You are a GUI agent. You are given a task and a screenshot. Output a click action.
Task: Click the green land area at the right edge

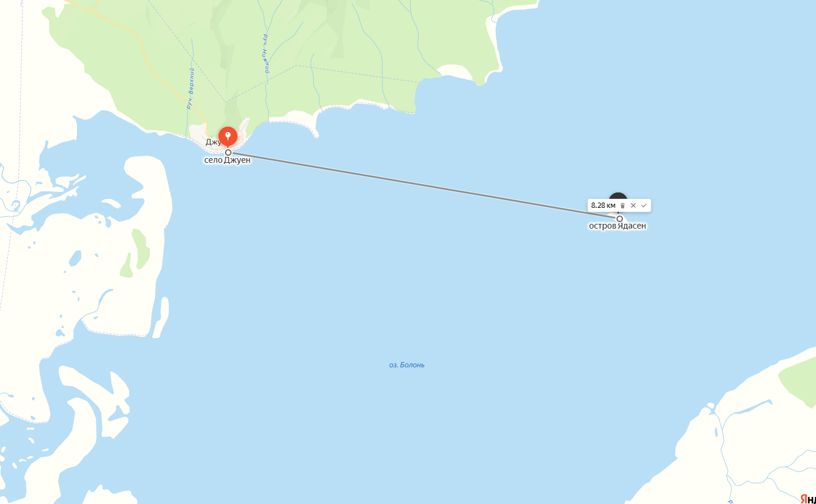(799, 381)
